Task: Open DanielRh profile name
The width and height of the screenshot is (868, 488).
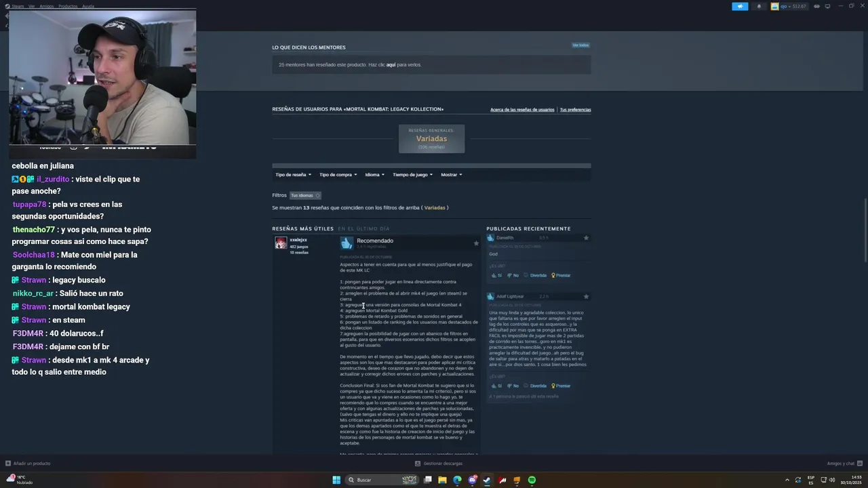Action: coord(505,238)
